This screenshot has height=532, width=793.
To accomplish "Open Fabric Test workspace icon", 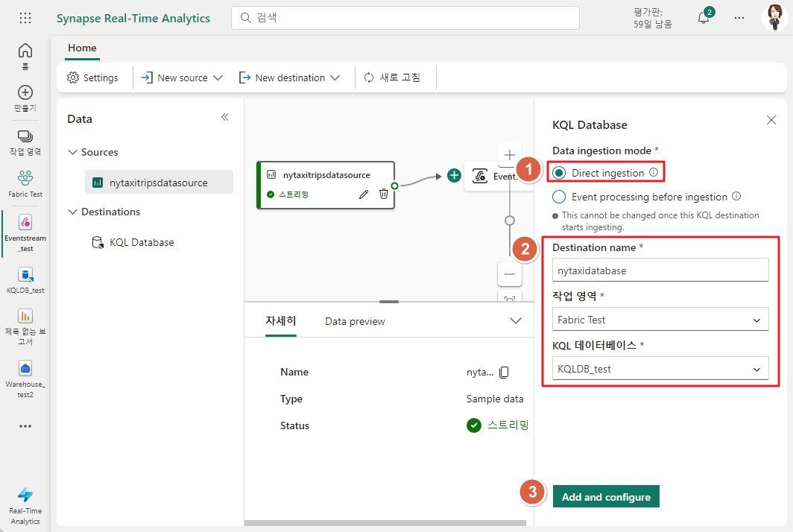I will 25,184.
